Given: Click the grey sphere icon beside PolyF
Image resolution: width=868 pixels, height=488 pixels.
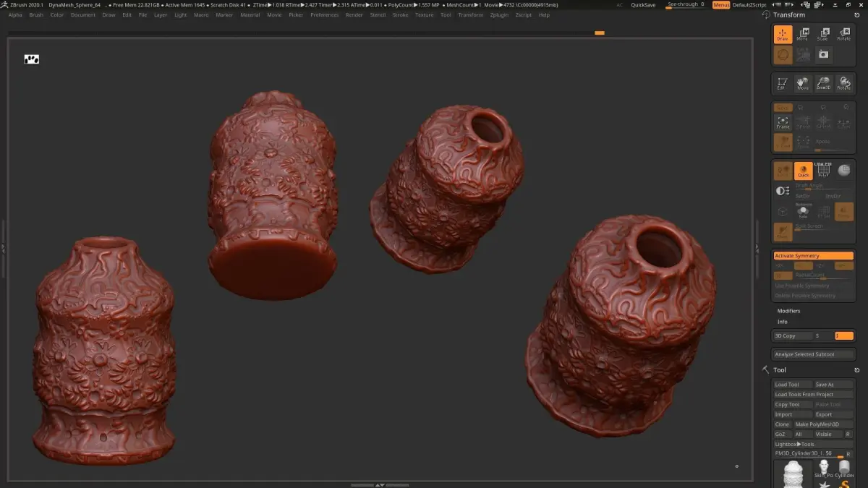Looking at the screenshot, I should (x=843, y=169).
